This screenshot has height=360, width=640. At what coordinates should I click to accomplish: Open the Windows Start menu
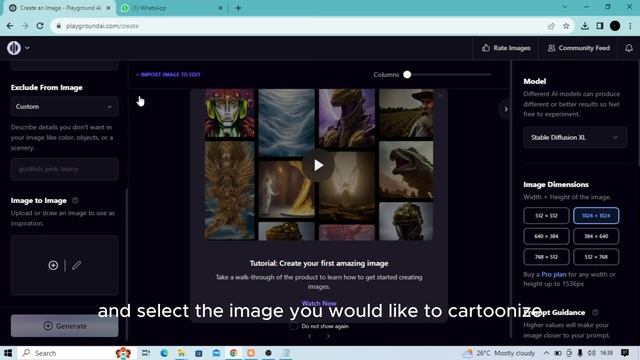(x=8, y=353)
